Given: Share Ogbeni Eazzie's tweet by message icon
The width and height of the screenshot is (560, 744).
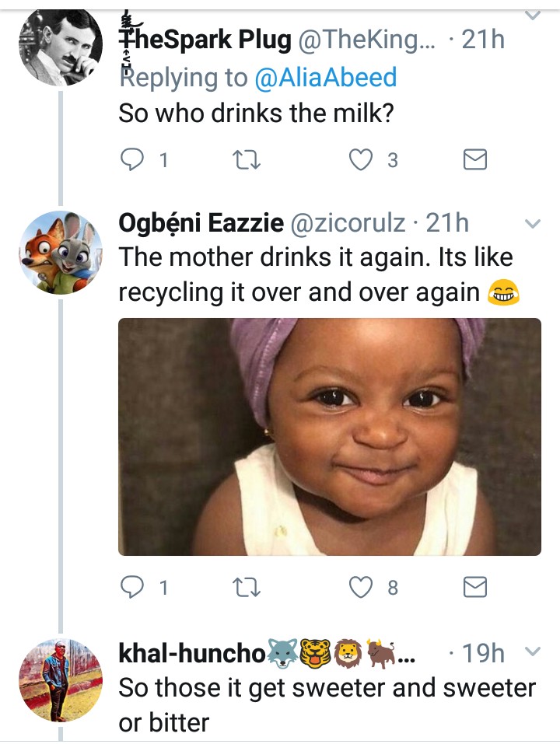Looking at the screenshot, I should click(474, 588).
